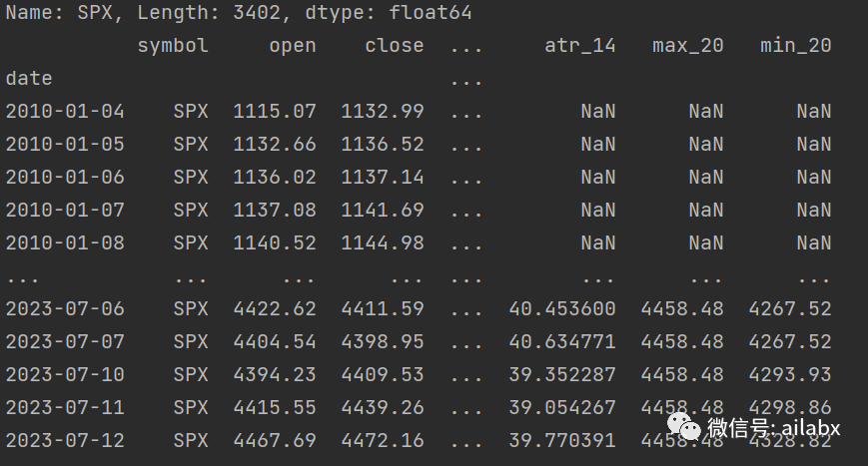The width and height of the screenshot is (868, 466).
Task: Click atr_14 value 39.770391
Action: click(x=562, y=441)
